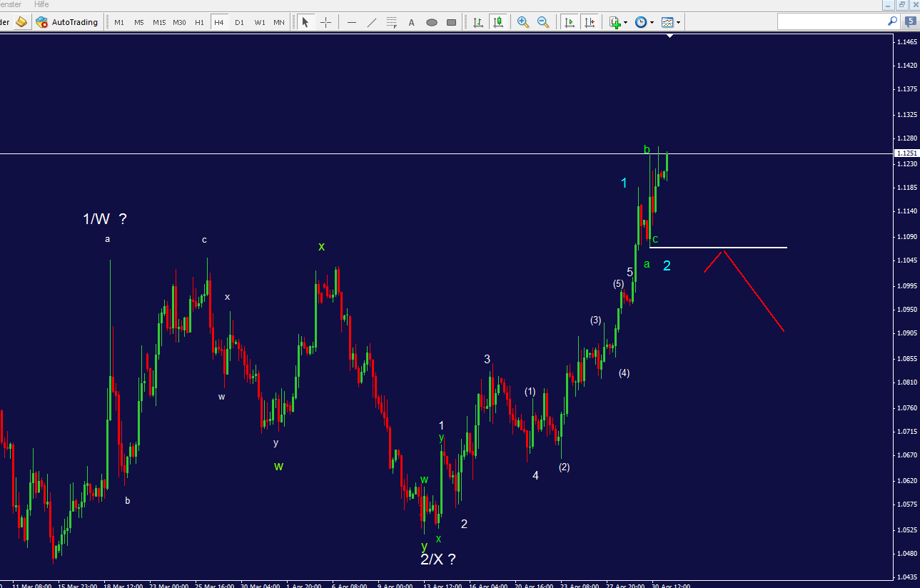Zoom in on the chart

point(523,22)
